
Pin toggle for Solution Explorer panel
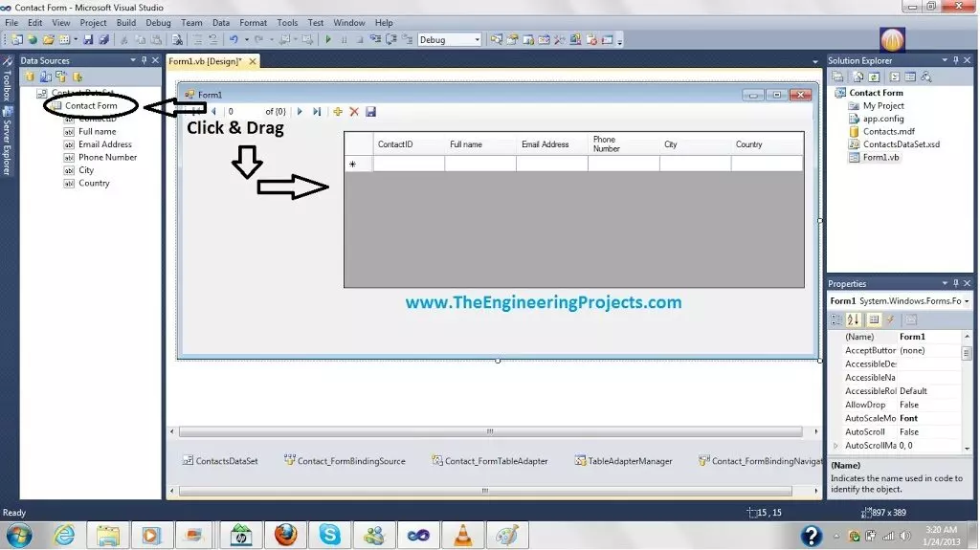point(954,61)
